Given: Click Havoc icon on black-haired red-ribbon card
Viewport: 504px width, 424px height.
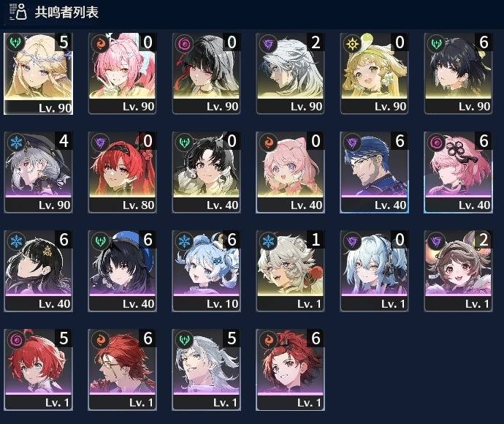Looking at the screenshot, I should (x=183, y=42).
